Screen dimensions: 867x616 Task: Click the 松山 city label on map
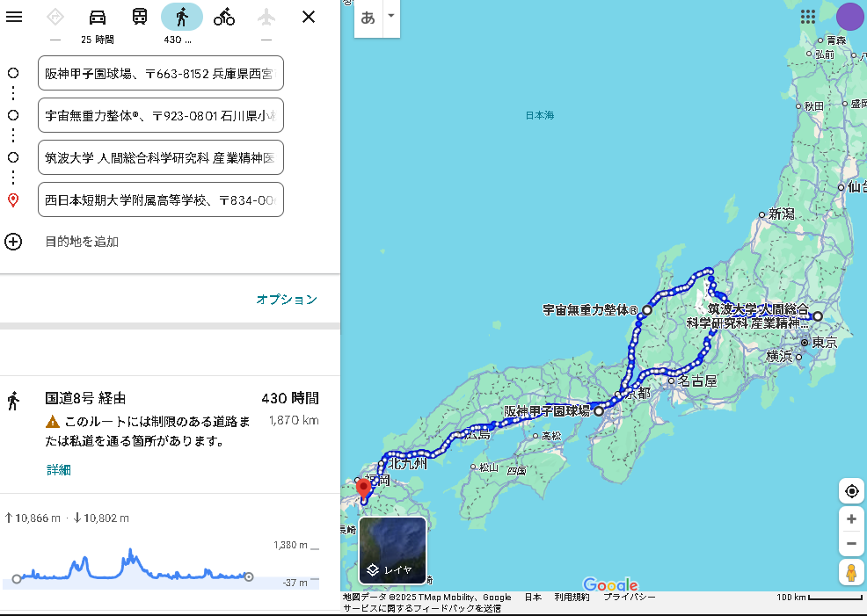coord(489,467)
